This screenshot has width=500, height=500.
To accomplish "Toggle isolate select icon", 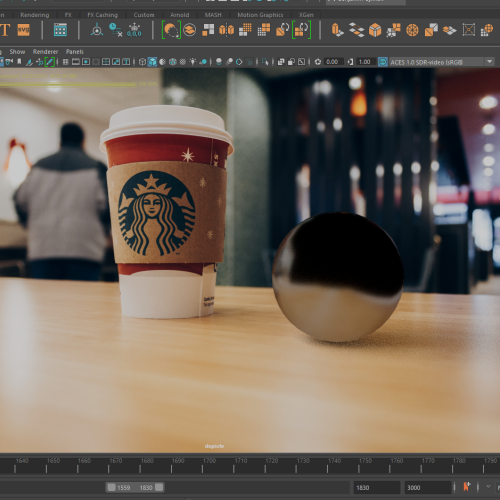I will [265, 62].
